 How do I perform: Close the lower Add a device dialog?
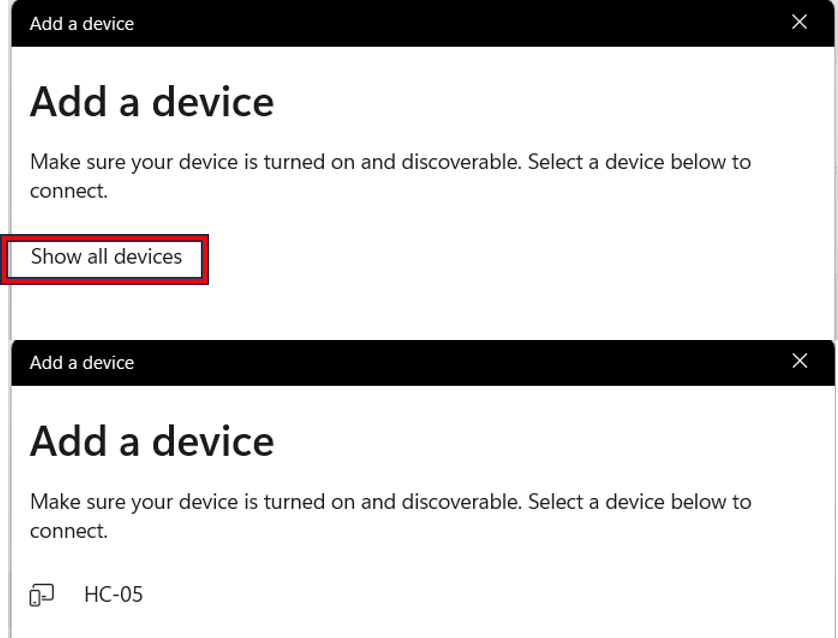click(x=799, y=362)
